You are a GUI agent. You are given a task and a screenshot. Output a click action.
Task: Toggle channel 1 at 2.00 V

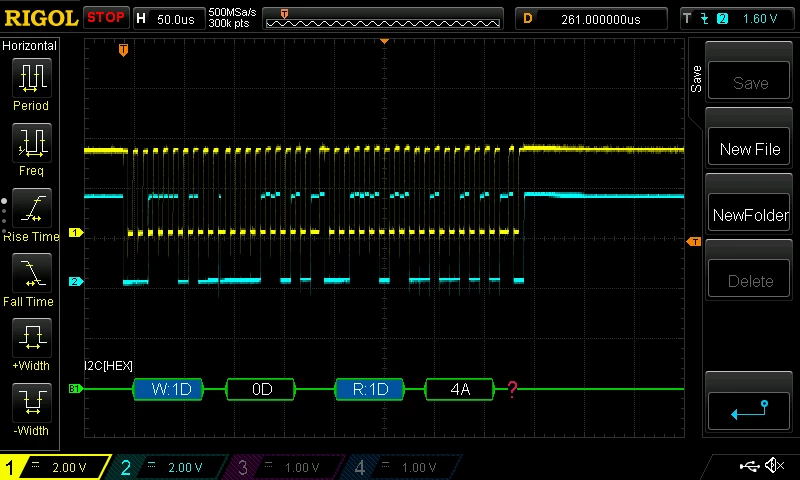pyautogui.click(x=54, y=467)
